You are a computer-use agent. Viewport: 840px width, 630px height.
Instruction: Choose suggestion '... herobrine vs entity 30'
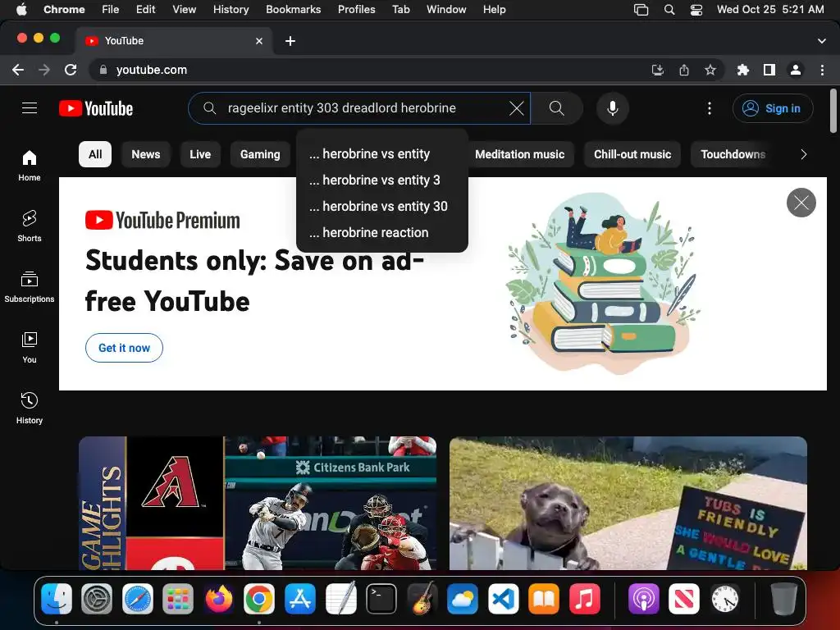pos(382,206)
